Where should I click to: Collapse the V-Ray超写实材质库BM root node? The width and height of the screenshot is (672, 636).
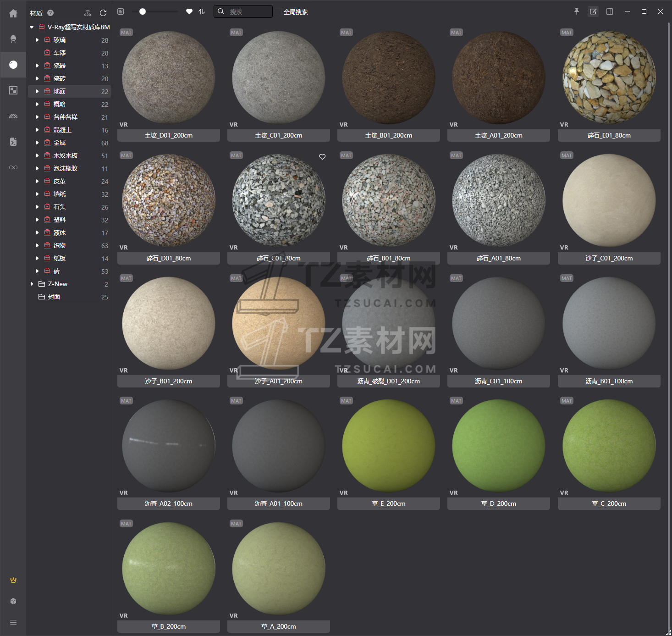32,27
